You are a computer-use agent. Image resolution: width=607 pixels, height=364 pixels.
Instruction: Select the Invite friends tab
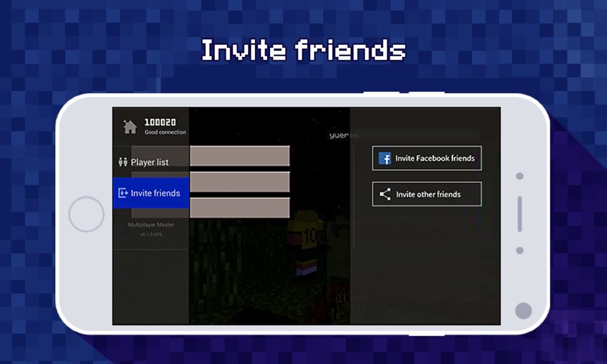(x=151, y=193)
